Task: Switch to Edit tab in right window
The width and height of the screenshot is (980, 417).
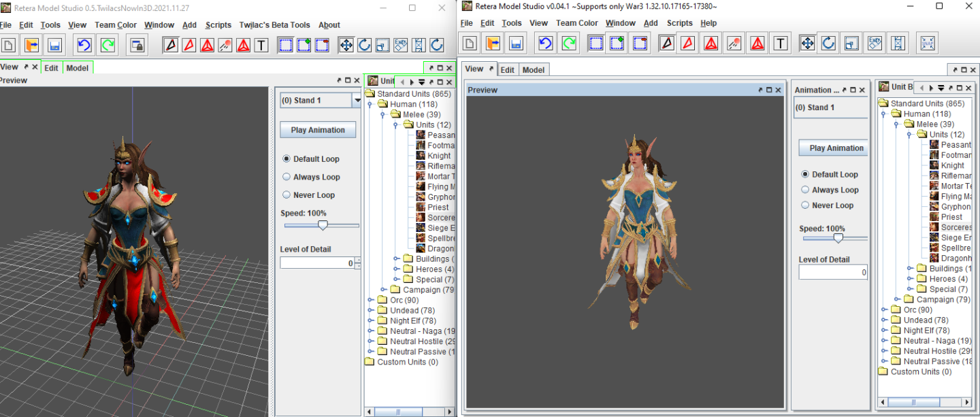Action: point(507,69)
